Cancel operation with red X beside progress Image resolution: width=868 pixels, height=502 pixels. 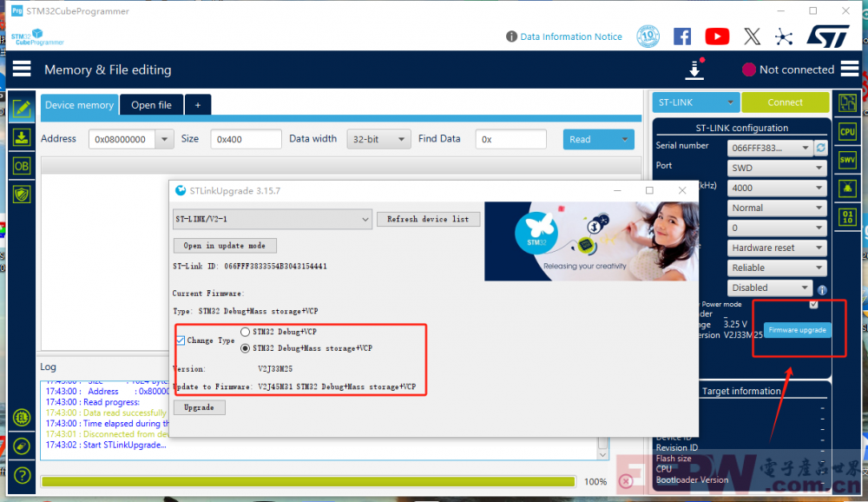click(626, 481)
